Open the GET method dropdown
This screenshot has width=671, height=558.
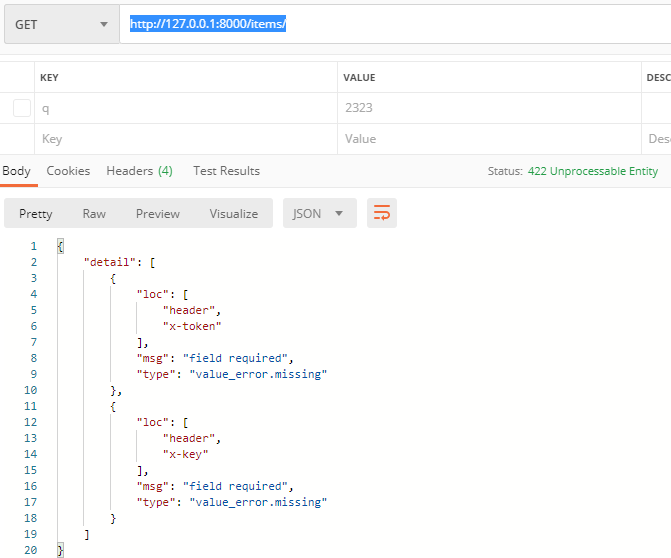click(60, 24)
